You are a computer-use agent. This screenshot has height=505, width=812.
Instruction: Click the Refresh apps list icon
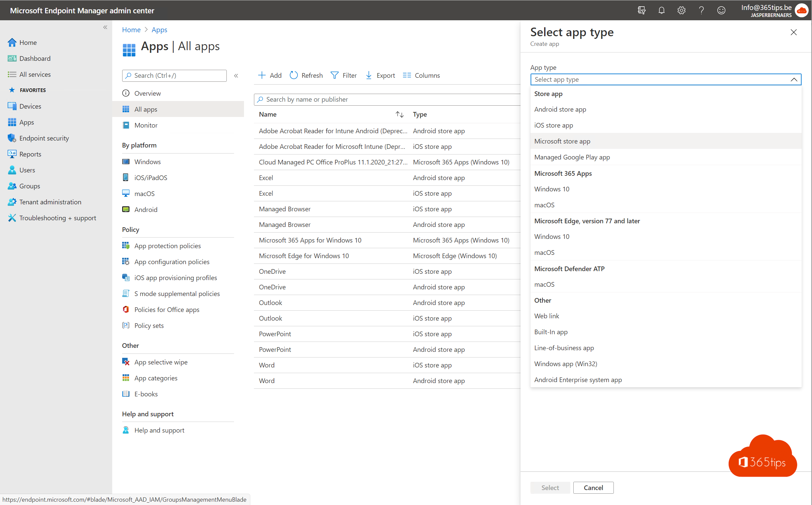pyautogui.click(x=294, y=74)
